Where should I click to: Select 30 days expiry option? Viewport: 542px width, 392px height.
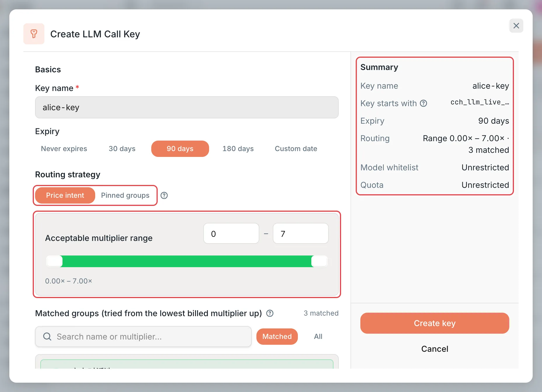point(122,149)
